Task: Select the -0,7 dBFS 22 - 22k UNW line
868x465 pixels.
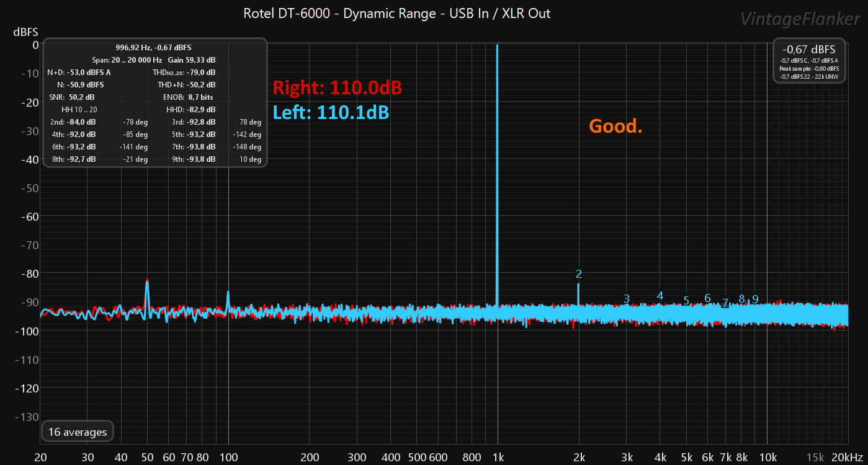Action: [809, 76]
